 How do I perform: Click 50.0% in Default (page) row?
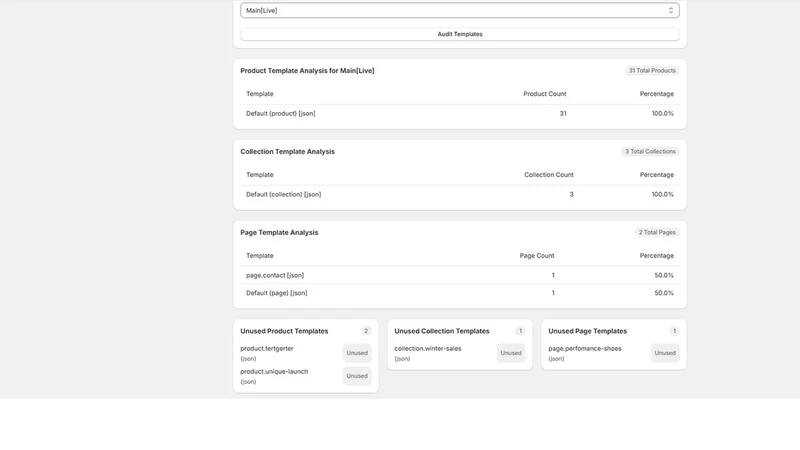[x=664, y=293]
